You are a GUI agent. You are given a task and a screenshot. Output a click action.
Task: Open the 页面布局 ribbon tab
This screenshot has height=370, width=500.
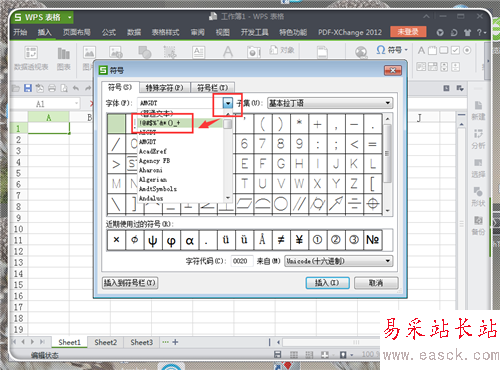[77, 32]
